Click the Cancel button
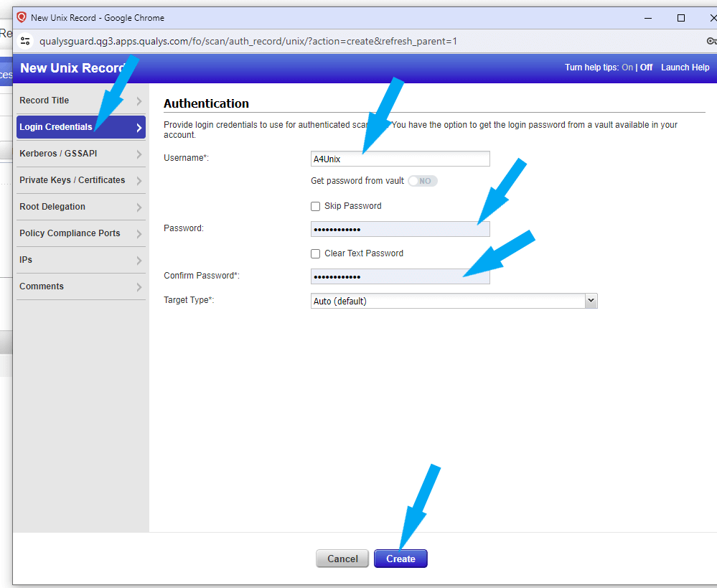 click(342, 559)
